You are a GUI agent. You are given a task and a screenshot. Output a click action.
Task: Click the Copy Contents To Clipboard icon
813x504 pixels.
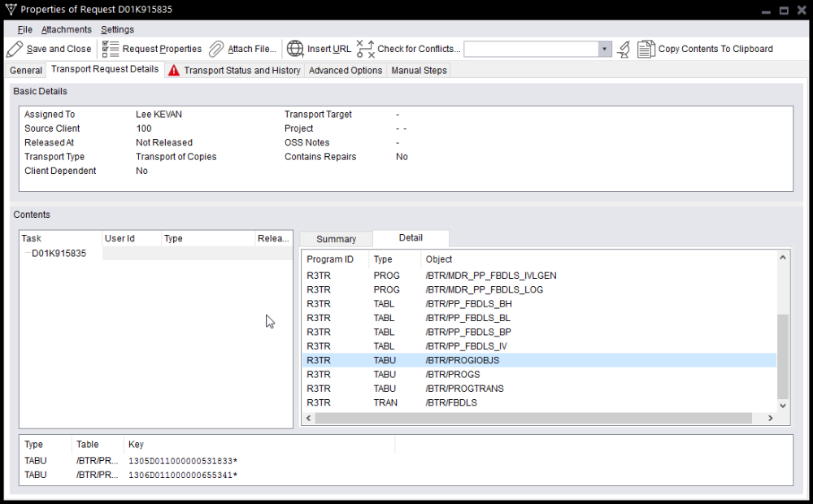[646, 49]
